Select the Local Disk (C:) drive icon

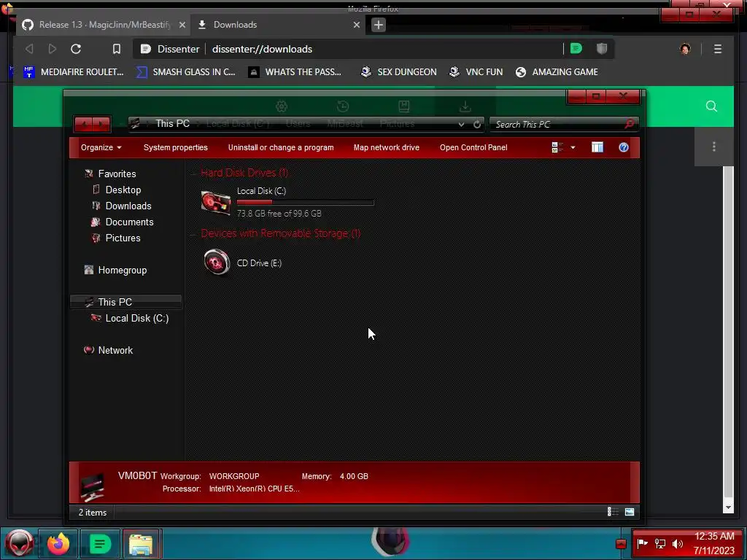[x=216, y=203]
